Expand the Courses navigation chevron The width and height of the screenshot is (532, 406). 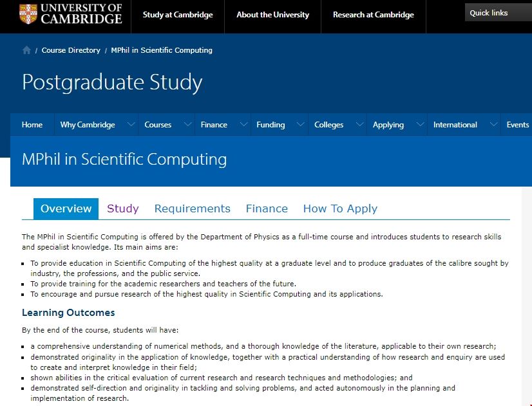(x=187, y=124)
